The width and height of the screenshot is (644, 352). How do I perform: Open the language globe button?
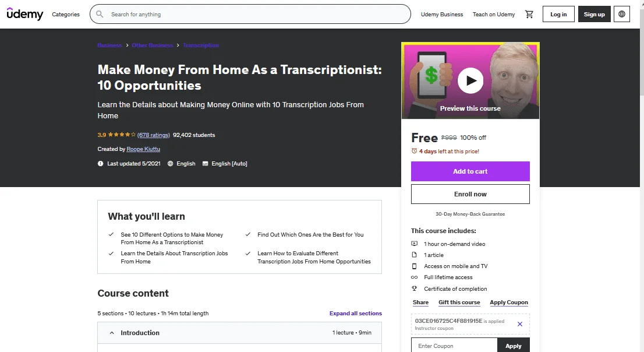pos(622,14)
